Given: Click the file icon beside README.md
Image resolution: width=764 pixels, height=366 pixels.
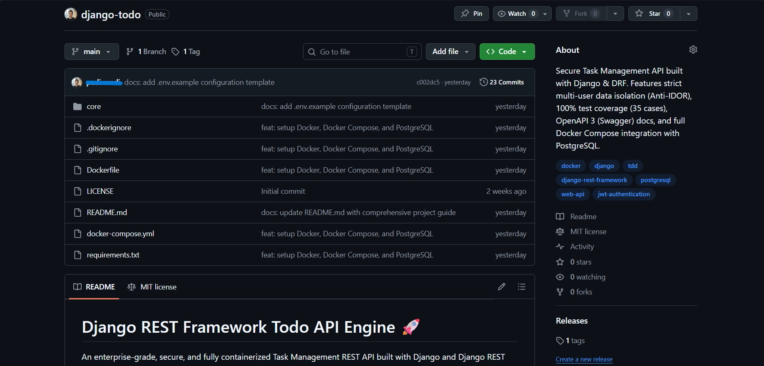Looking at the screenshot, I should [x=77, y=212].
